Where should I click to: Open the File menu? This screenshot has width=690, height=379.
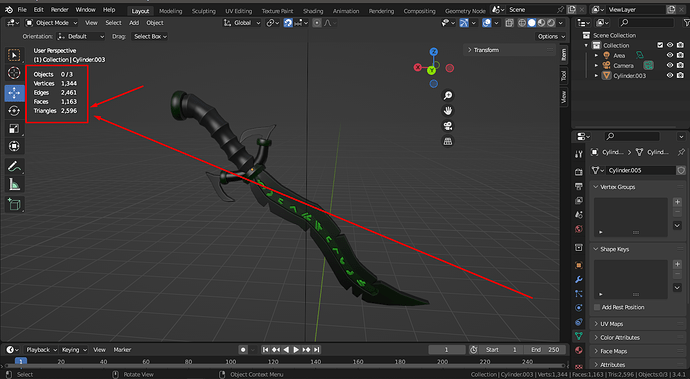[22, 9]
